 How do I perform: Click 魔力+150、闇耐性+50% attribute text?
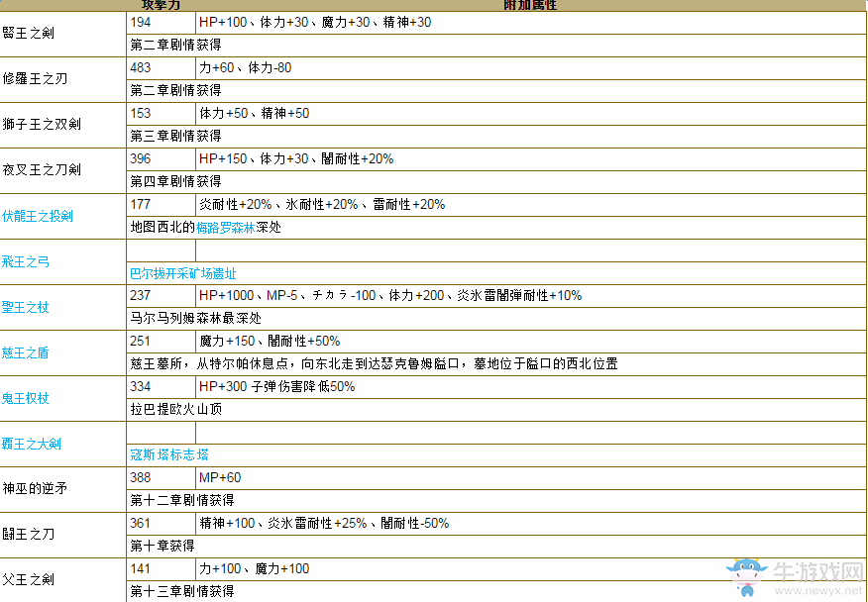tap(270, 341)
